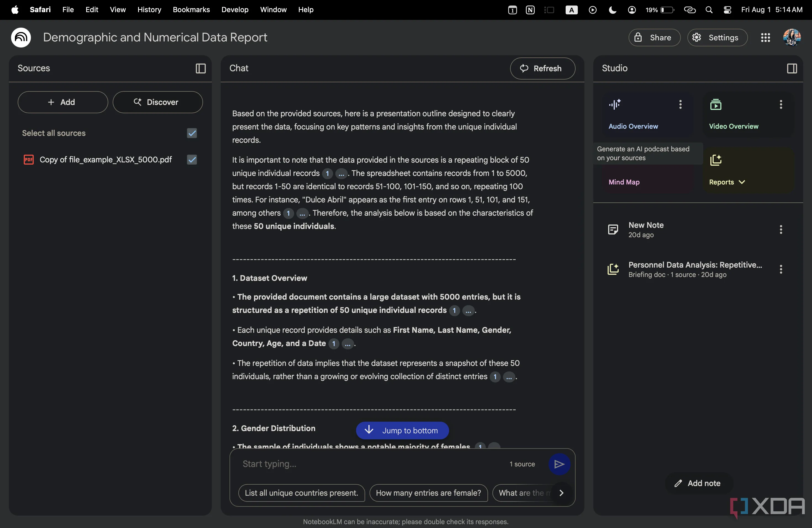Toggle Select all sources checkbox
The width and height of the screenshot is (812, 528).
point(192,133)
